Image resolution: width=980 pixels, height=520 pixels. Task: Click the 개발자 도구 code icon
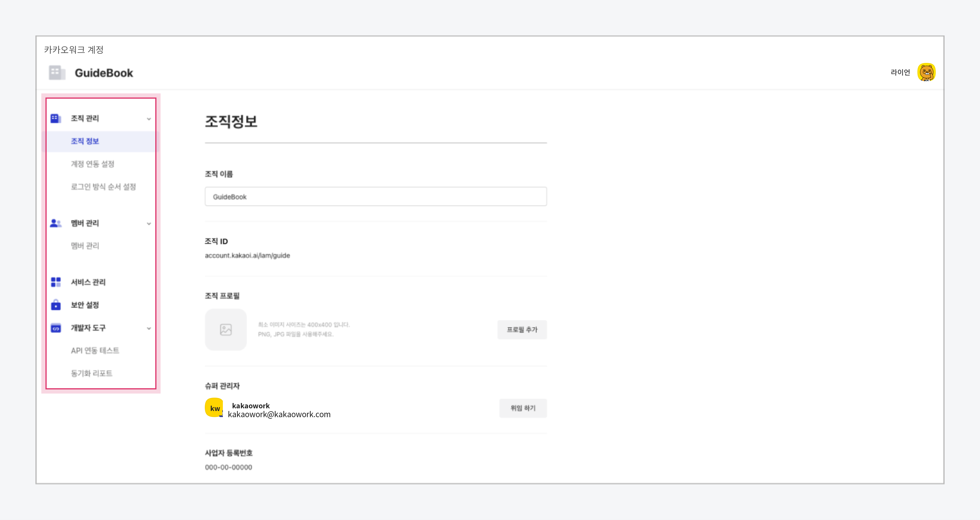[x=55, y=328]
